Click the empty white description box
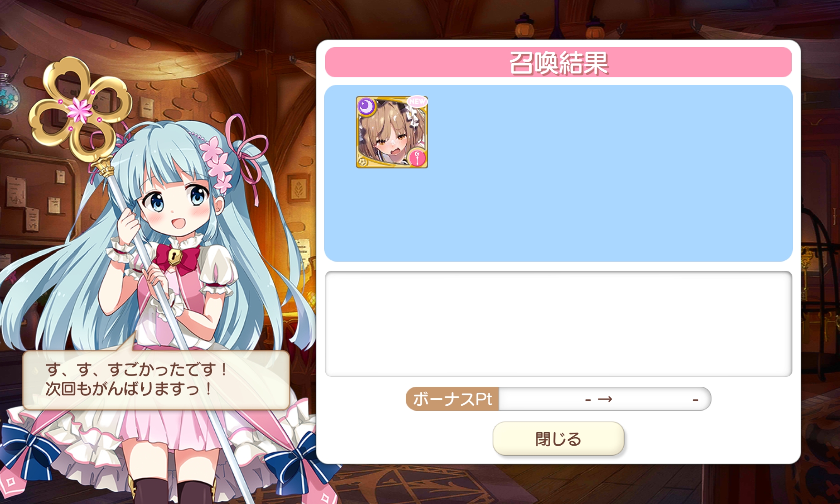Viewport: 840px width, 504px height. point(558,324)
